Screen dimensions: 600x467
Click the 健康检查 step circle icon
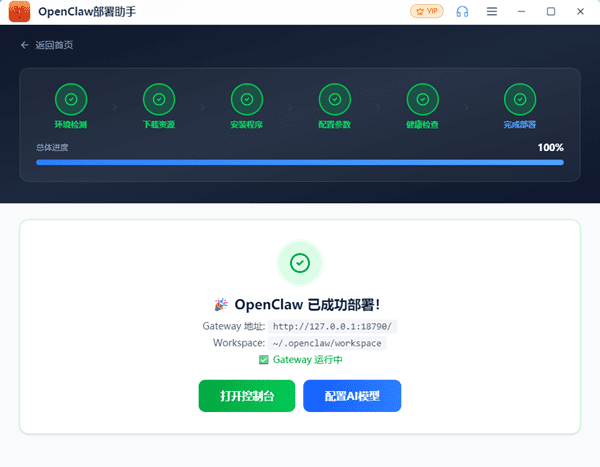pyautogui.click(x=422, y=99)
